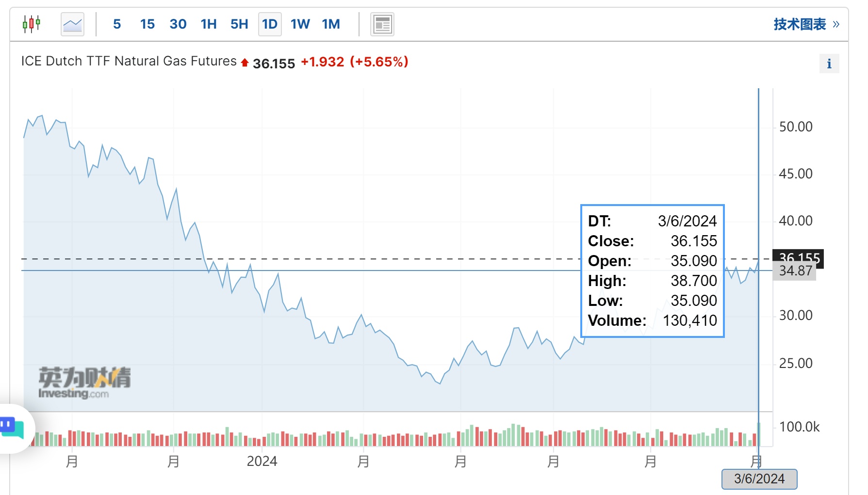
Task: Switch to 30 minute interval
Action: point(178,24)
